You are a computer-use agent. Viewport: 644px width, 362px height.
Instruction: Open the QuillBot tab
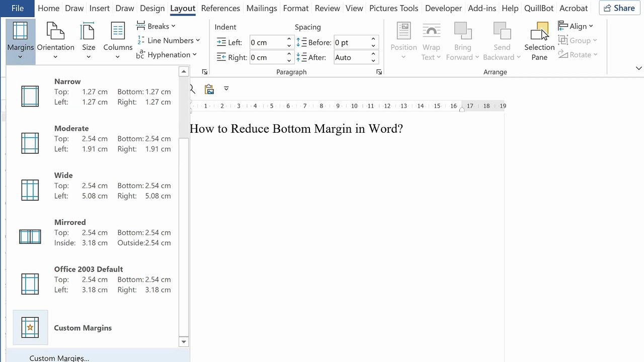pos(539,8)
